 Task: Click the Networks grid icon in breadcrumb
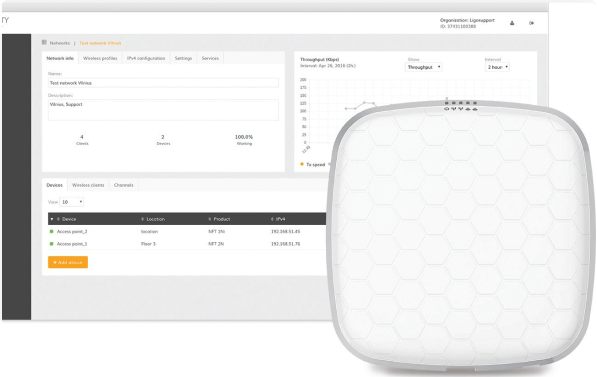point(44,43)
